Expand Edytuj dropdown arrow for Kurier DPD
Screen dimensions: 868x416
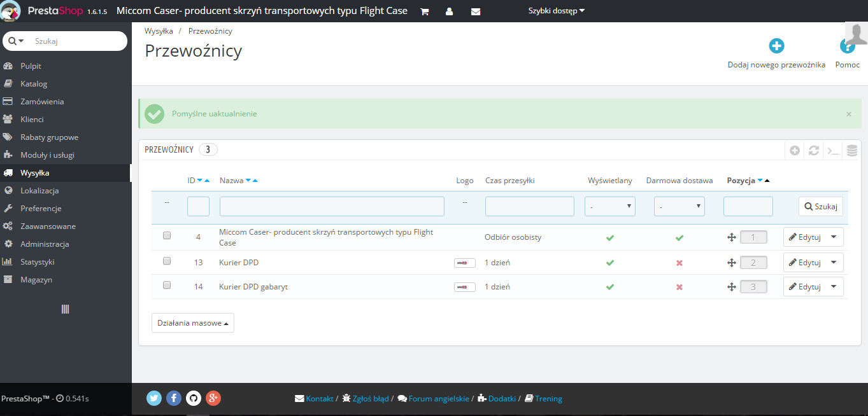pos(834,263)
